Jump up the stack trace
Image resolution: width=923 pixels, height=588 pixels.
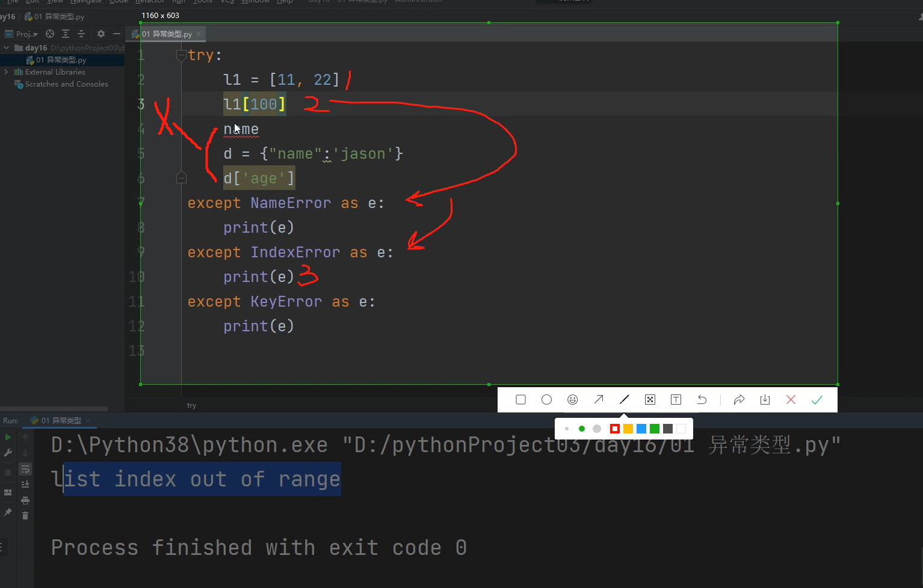[25, 438]
